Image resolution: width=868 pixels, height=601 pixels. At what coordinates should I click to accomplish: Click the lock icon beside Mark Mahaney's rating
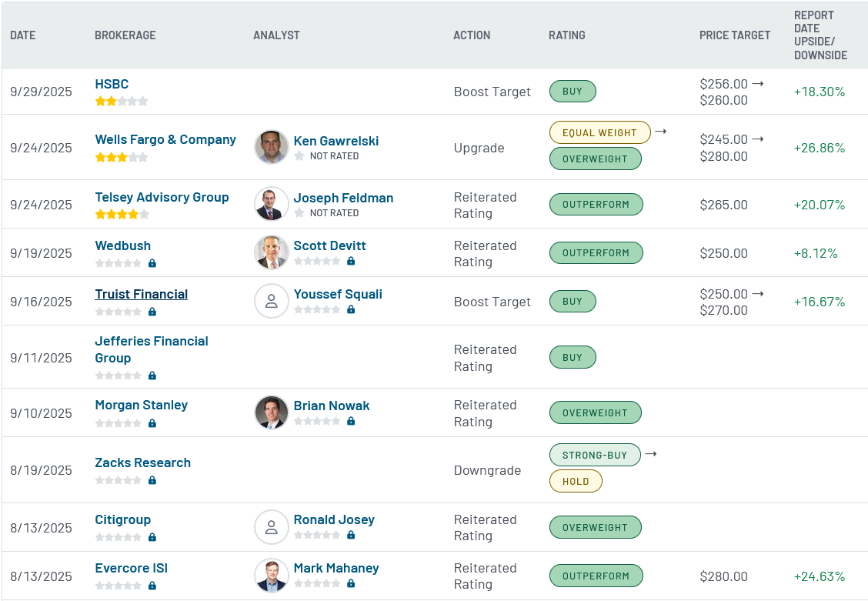tap(351, 584)
